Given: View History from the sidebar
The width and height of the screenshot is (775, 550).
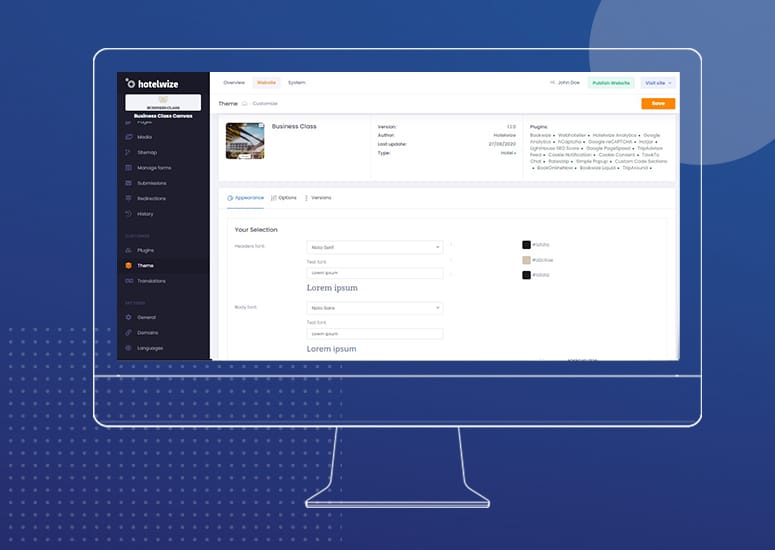Looking at the screenshot, I should (x=145, y=214).
